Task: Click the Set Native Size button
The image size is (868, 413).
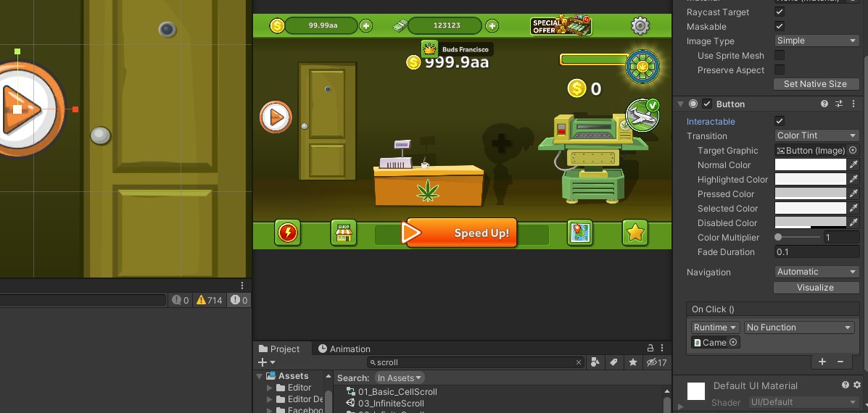Action: click(x=816, y=84)
